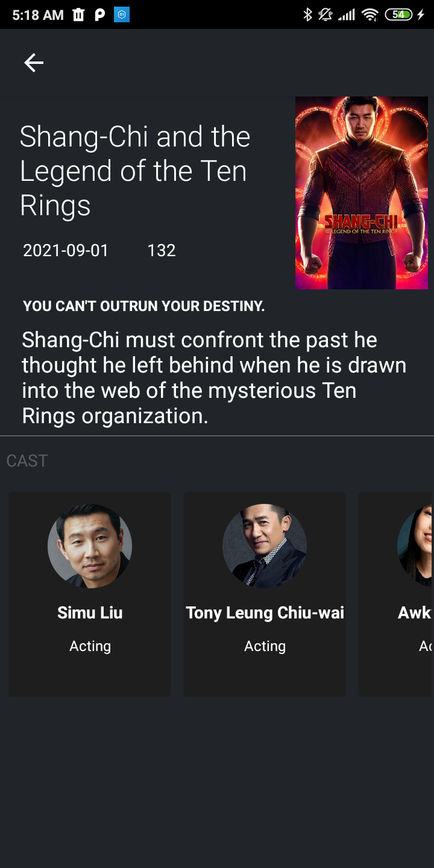
Task: Open Tony Leung Chiu-wai cast name
Action: [x=265, y=613]
